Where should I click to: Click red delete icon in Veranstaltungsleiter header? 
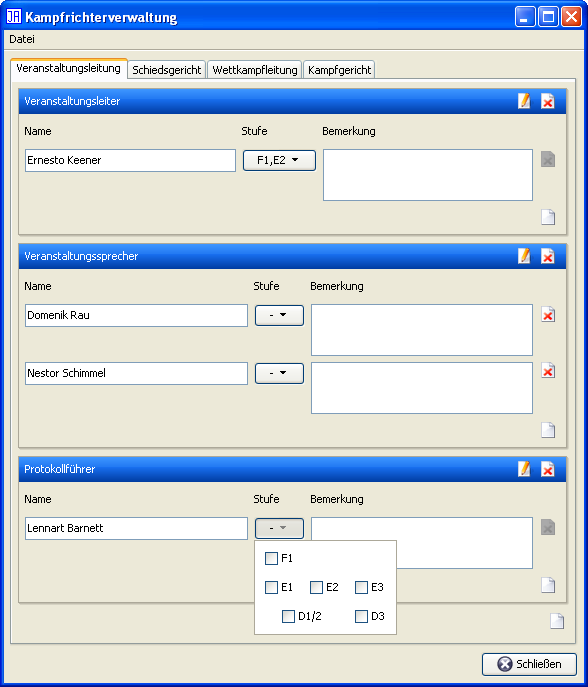point(548,101)
